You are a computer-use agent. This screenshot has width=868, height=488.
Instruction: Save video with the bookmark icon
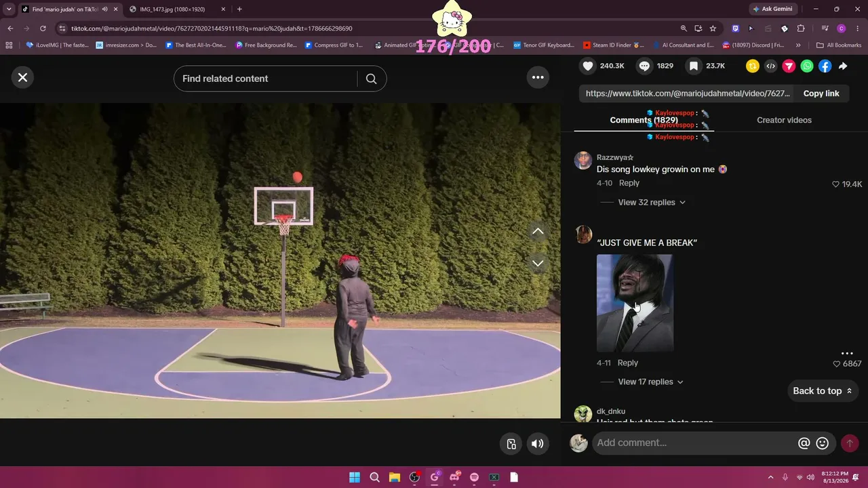(x=694, y=66)
